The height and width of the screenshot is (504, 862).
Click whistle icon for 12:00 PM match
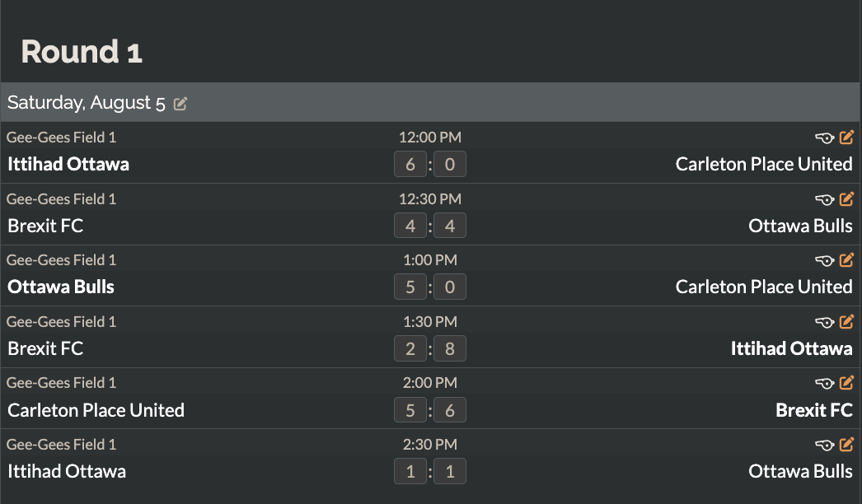click(x=825, y=138)
